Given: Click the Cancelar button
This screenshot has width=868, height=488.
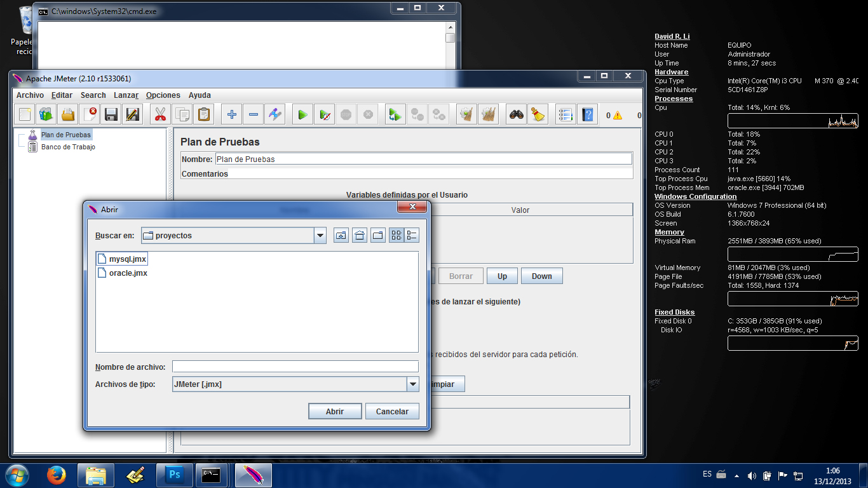Looking at the screenshot, I should (x=392, y=411).
